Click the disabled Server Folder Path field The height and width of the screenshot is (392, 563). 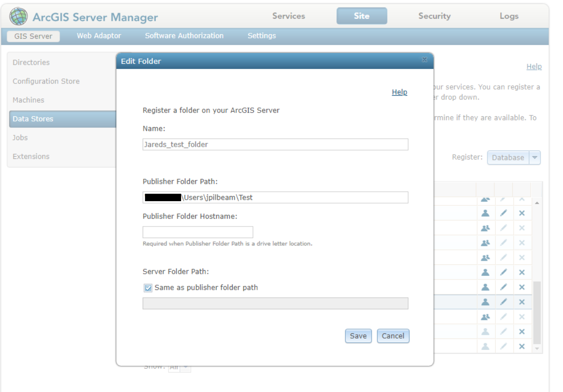[x=275, y=303]
